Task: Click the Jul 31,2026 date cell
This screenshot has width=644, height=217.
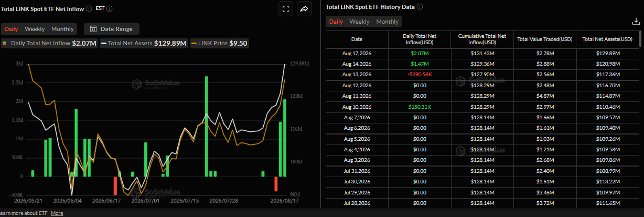Action: point(357,171)
